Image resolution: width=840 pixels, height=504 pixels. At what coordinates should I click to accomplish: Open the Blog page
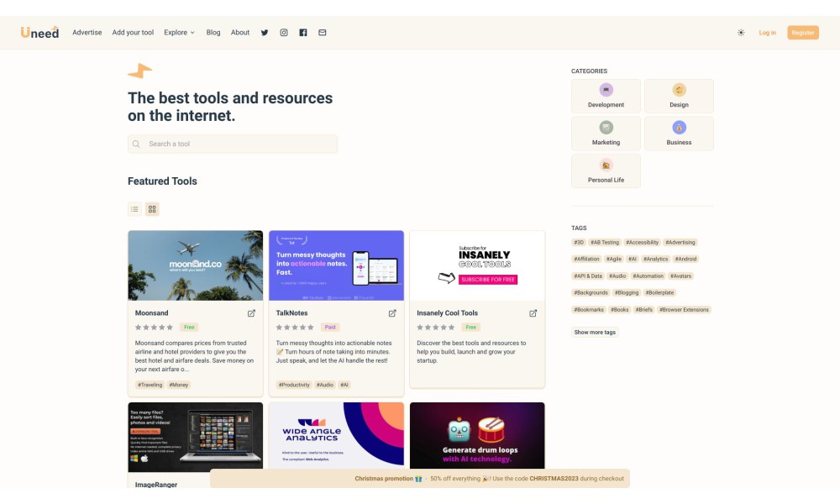click(213, 33)
